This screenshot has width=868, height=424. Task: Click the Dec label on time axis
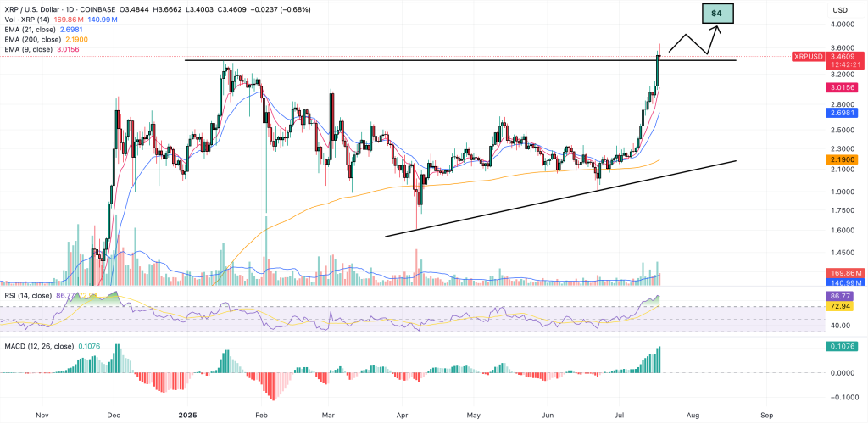click(x=114, y=414)
